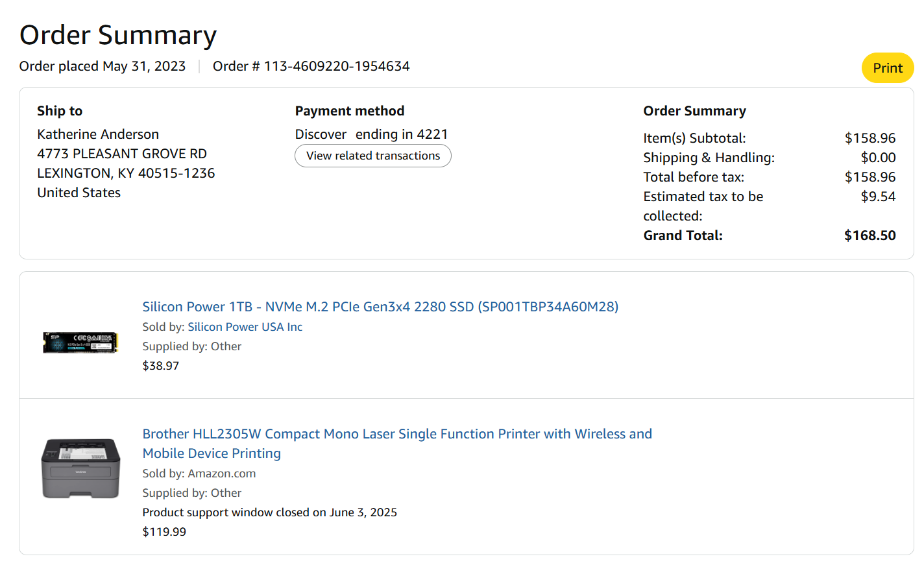
Task: Click the Brother printer thumbnail image
Action: pyautogui.click(x=80, y=468)
